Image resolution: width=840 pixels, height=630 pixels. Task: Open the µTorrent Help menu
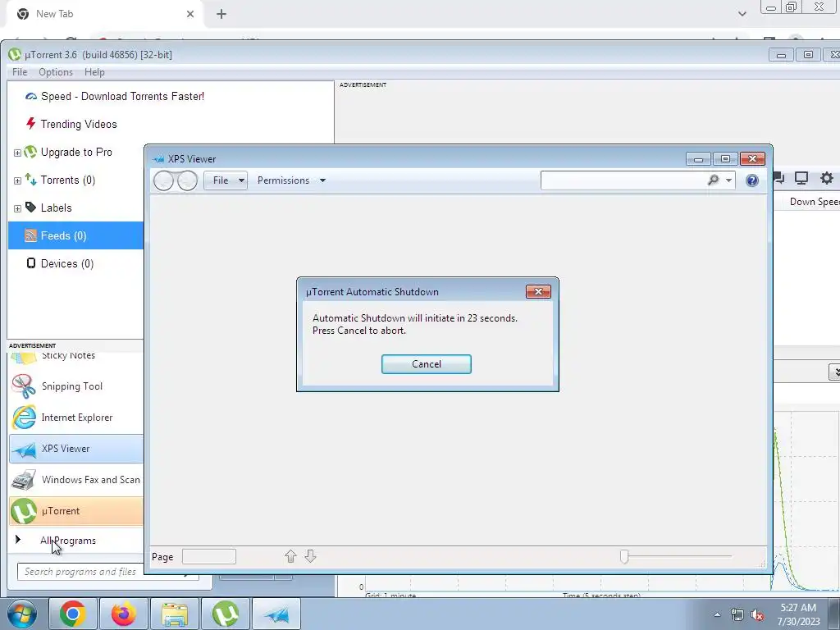tap(94, 72)
